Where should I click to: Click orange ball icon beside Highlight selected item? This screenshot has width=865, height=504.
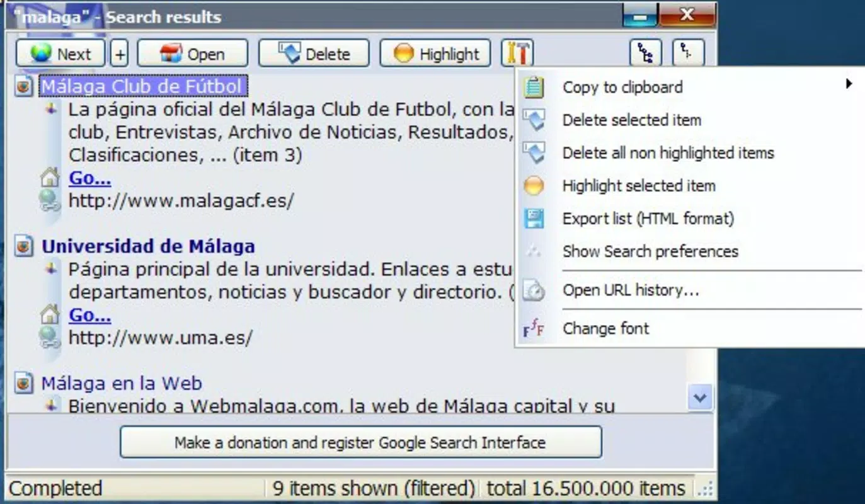[534, 186]
